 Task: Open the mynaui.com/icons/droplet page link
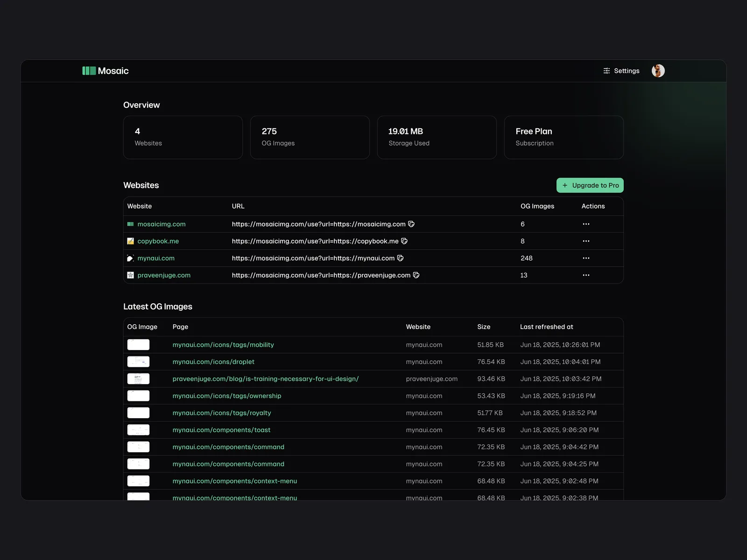(213, 362)
